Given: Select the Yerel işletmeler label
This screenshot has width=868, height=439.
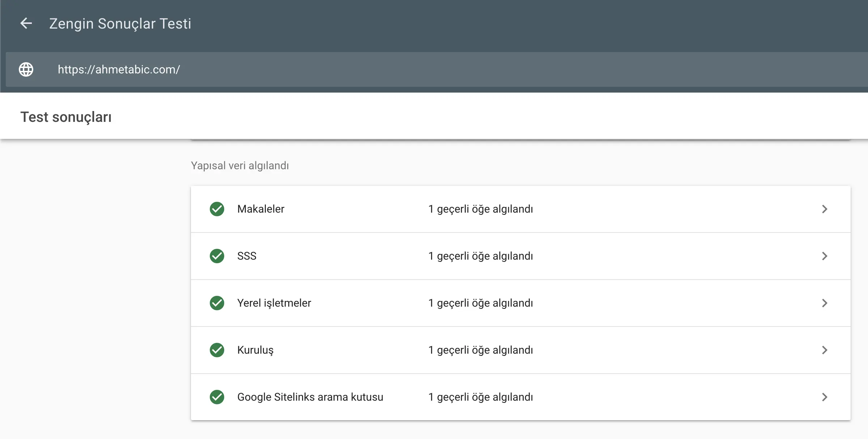Looking at the screenshot, I should point(274,303).
